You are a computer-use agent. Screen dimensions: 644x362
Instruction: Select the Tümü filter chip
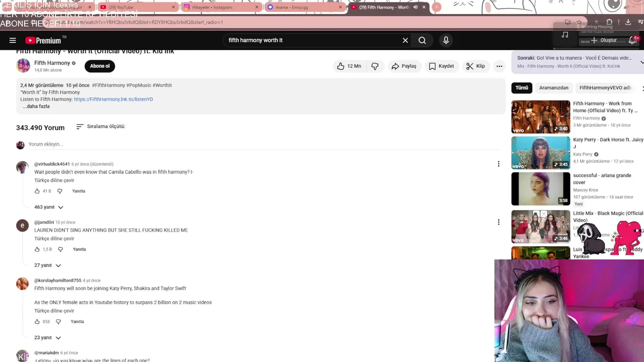coord(522,87)
